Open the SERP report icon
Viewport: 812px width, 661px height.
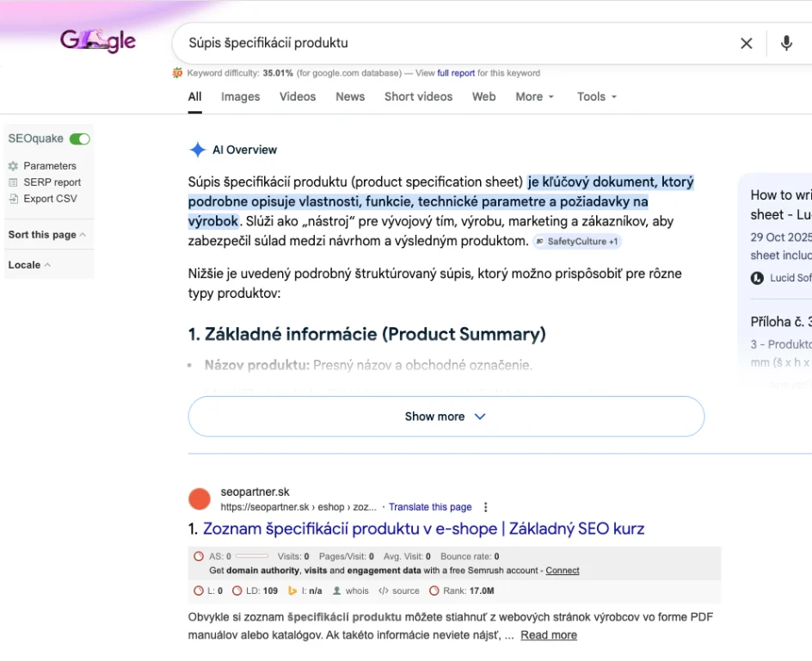[13, 182]
